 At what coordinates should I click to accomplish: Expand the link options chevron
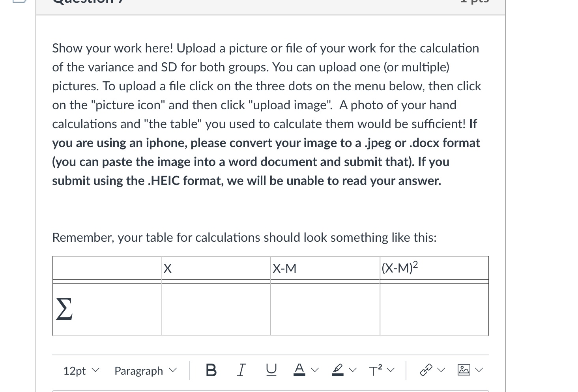point(441,370)
